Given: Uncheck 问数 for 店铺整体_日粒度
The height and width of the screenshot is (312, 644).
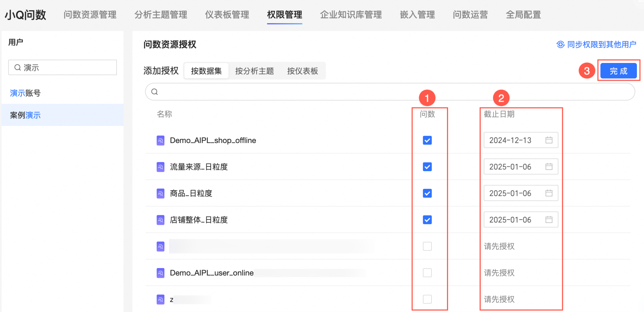Looking at the screenshot, I should point(427,220).
